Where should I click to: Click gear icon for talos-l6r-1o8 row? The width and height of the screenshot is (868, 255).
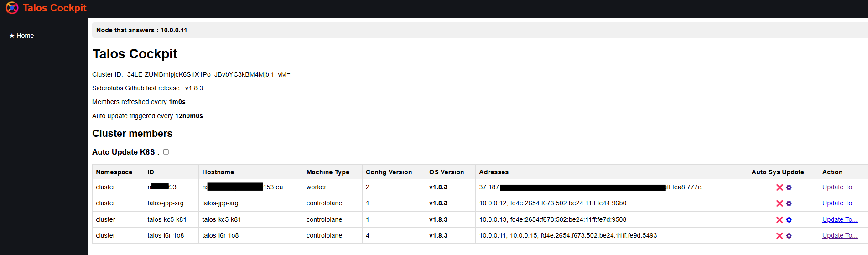[789, 236]
